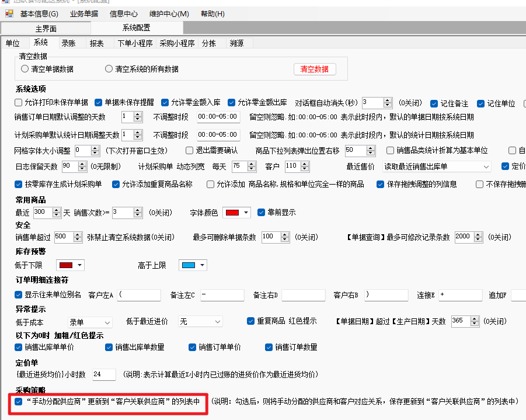Switch to the 分拣 tab

click(x=208, y=43)
